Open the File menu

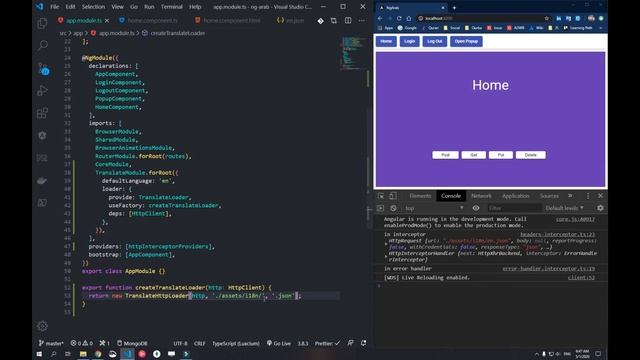click(x=54, y=7)
